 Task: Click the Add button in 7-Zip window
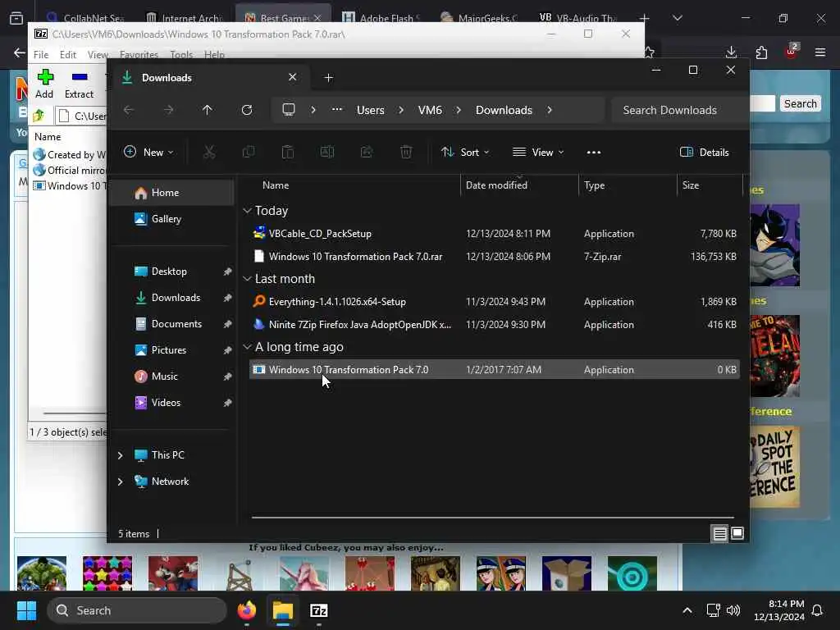point(44,84)
